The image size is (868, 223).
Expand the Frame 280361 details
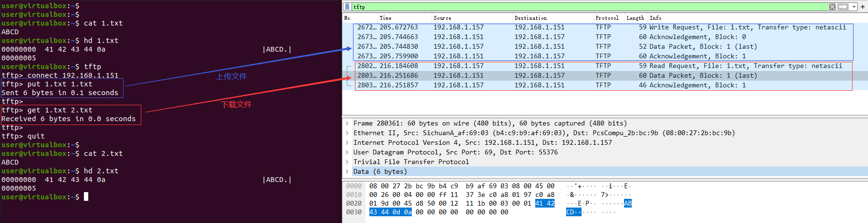coord(347,124)
